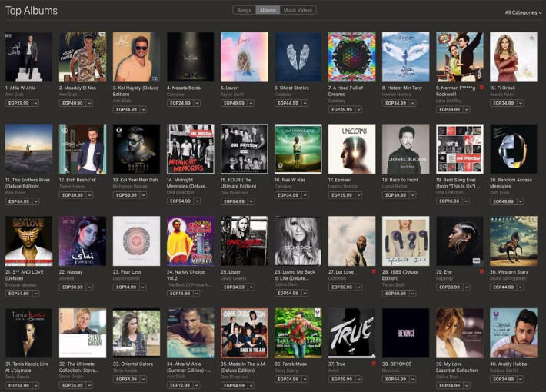Screen dimensions: 546x392
Task: Open Nas W Nas album artwork
Action: click(298, 149)
